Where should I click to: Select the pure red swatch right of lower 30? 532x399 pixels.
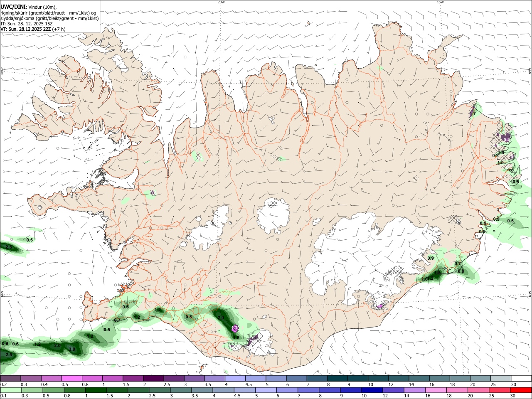point(521,390)
